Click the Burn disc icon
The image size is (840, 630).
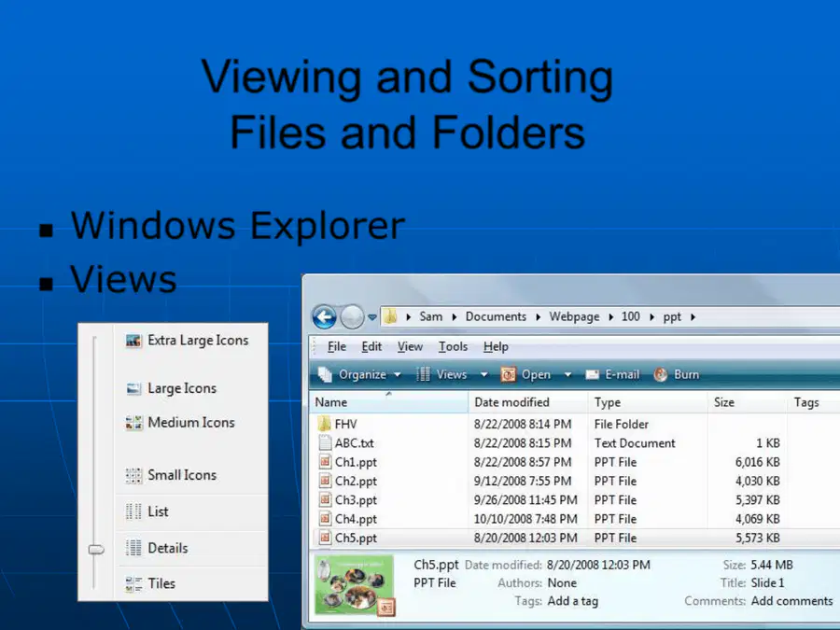pyautogui.click(x=661, y=374)
